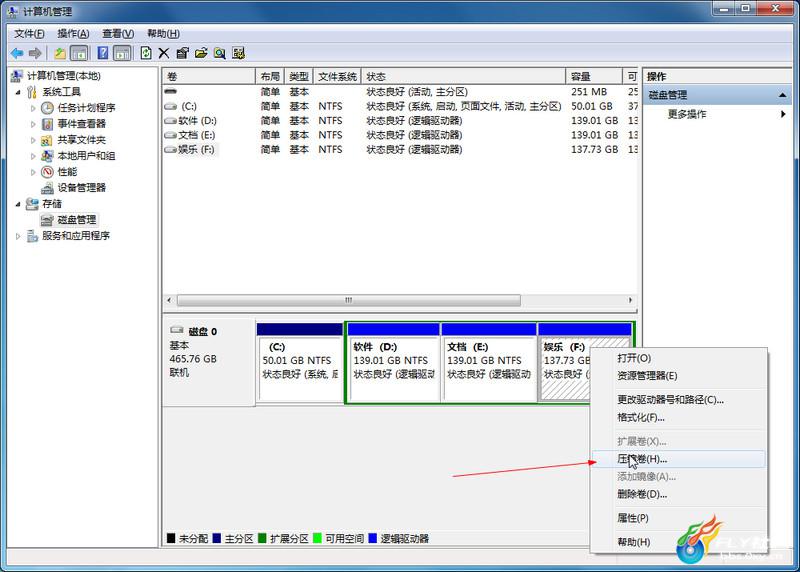Open 更多操作 in the actions pane
The width and height of the screenshot is (800, 572).
[x=717, y=114]
